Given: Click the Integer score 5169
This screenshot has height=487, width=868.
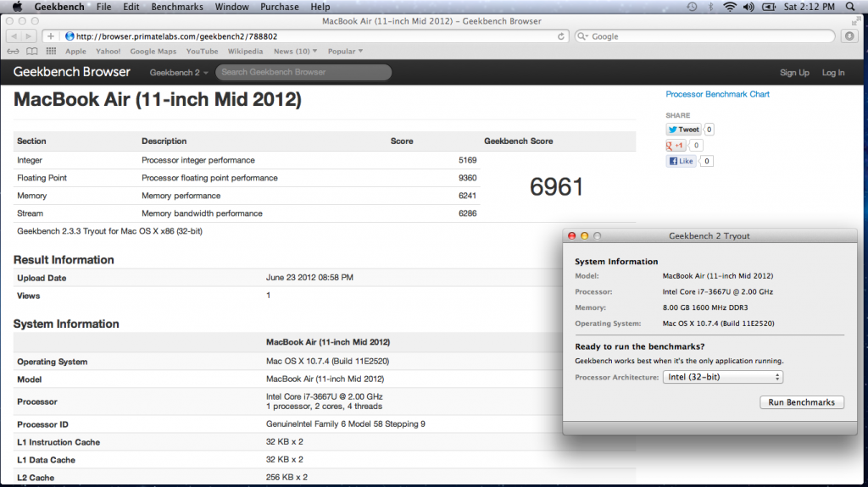Looking at the screenshot, I should coord(467,160).
